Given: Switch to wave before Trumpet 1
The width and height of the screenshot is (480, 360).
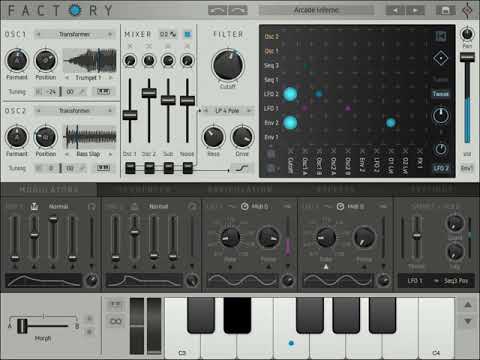Looking at the screenshot, I should point(67,78).
